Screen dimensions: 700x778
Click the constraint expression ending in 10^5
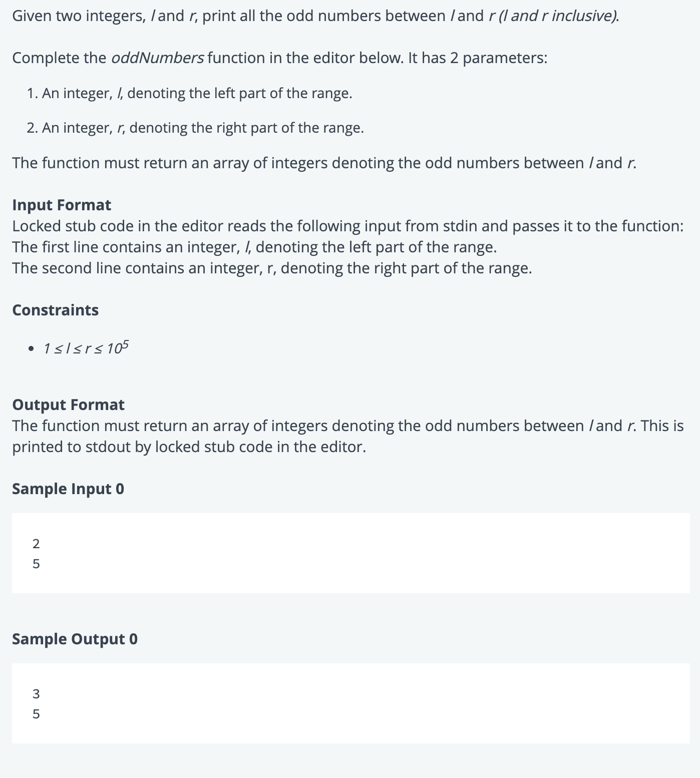pos(86,347)
